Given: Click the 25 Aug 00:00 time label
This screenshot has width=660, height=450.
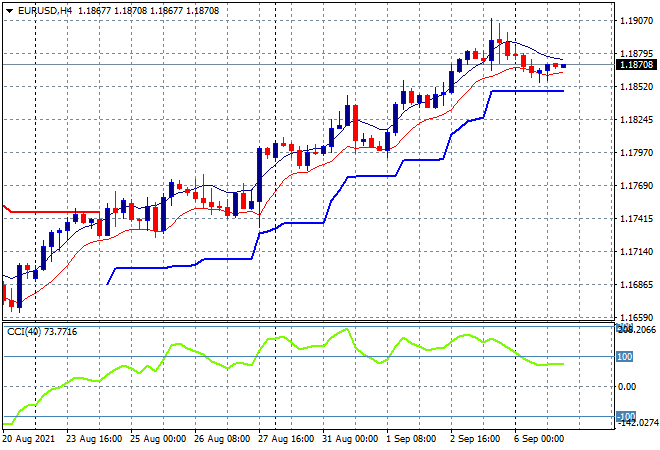Looking at the screenshot, I should [158, 439].
